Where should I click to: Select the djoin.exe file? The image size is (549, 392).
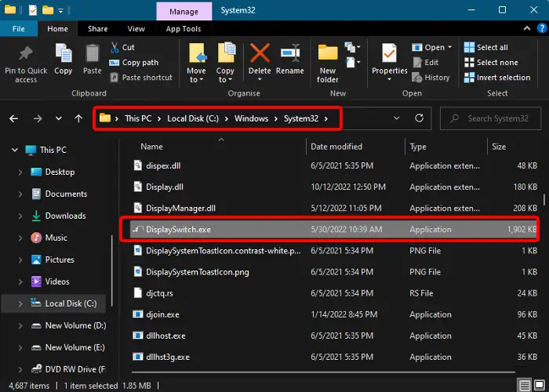pyautogui.click(x=333, y=314)
